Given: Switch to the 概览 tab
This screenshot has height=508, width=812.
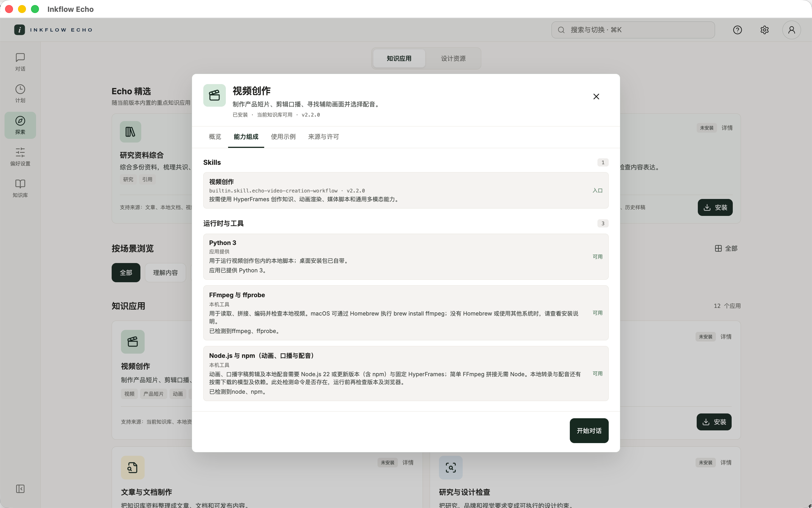Looking at the screenshot, I should tap(215, 137).
